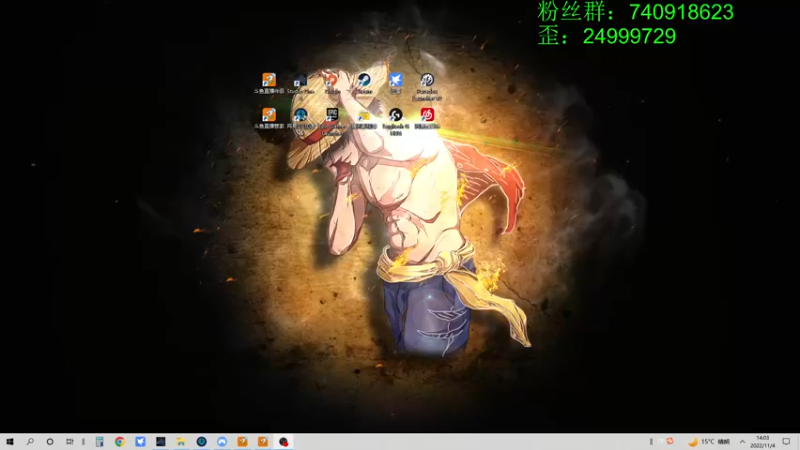Screen dimensions: 800x450
Task: Click the taskbar search magnifier
Action: [30, 441]
